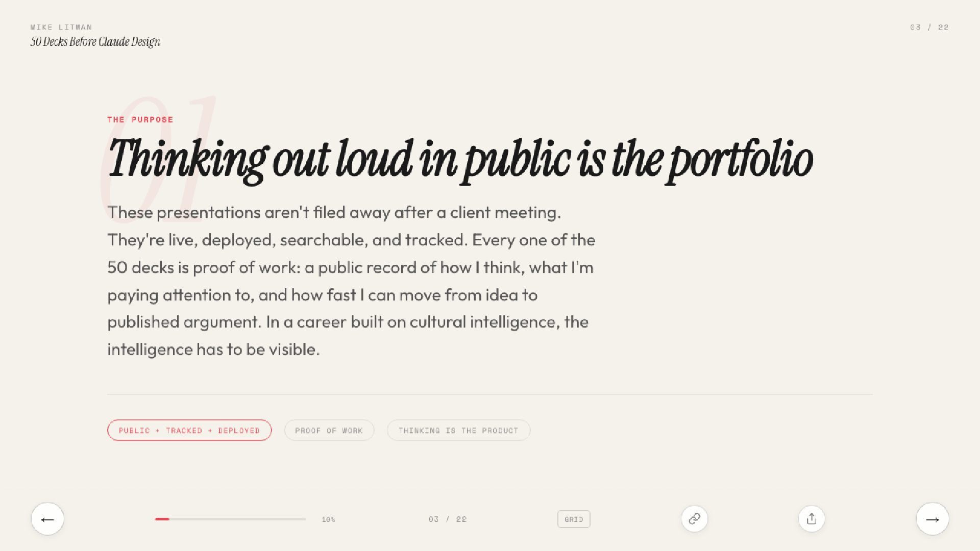Click the 10% progress label

tap(328, 519)
